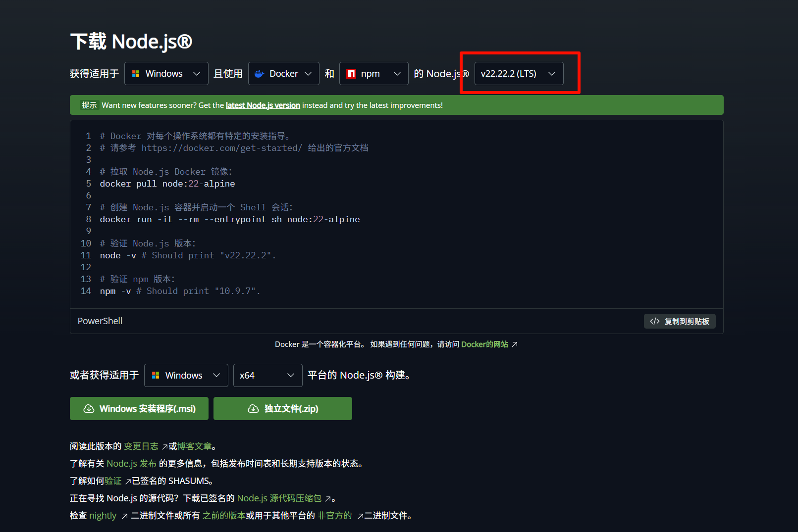Screen dimensions: 798x532
Task: Click the Windows logo in platform build selector
Action: (x=156, y=376)
